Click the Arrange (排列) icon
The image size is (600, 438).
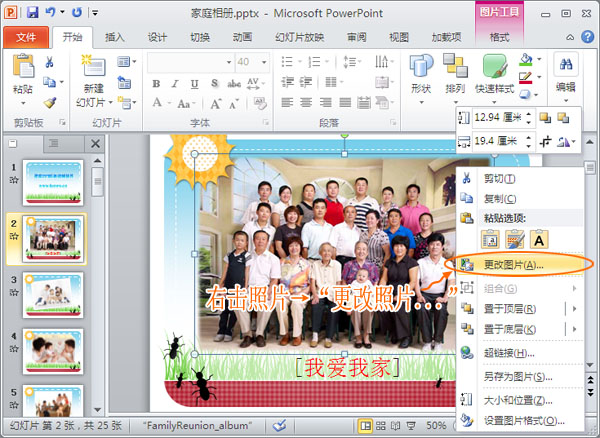pyautogui.click(x=455, y=65)
